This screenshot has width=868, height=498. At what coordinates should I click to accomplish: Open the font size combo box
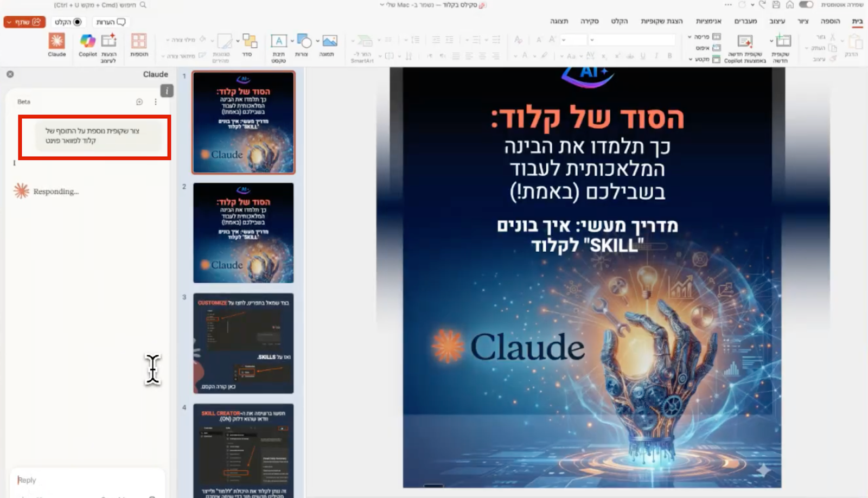[x=573, y=40]
